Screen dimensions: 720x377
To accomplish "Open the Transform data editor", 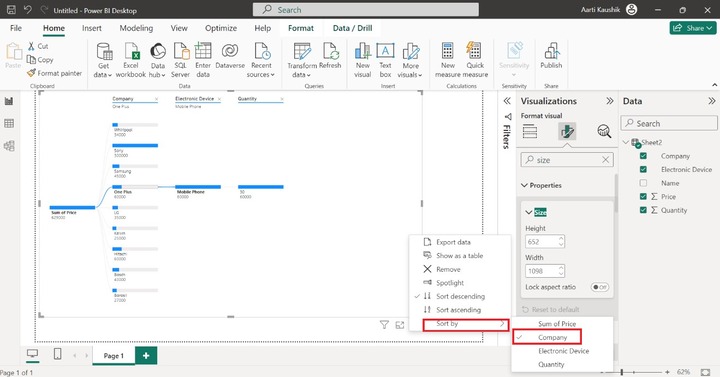I will [302, 60].
